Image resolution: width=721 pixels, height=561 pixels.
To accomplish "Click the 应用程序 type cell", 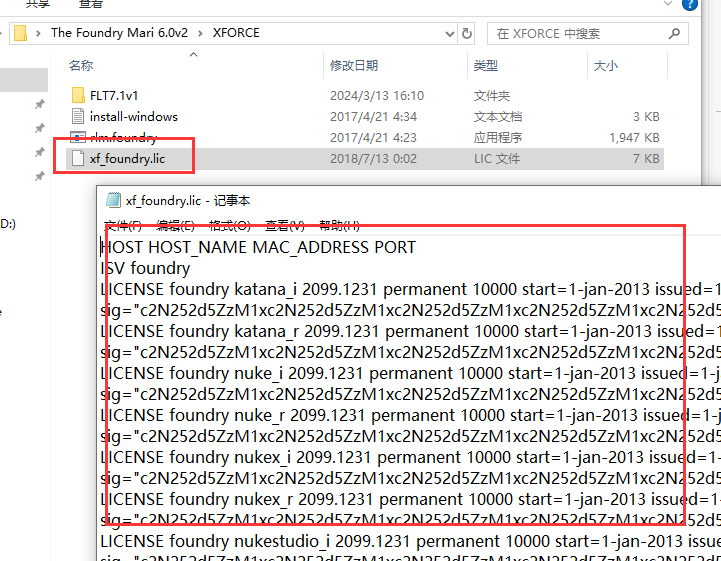I will pos(498,137).
